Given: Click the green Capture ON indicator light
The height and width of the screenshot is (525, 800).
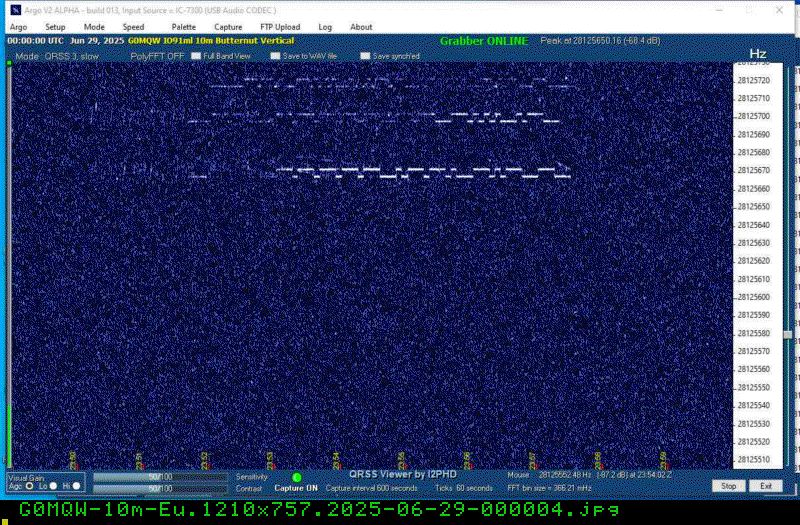Looking at the screenshot, I should click(296, 478).
